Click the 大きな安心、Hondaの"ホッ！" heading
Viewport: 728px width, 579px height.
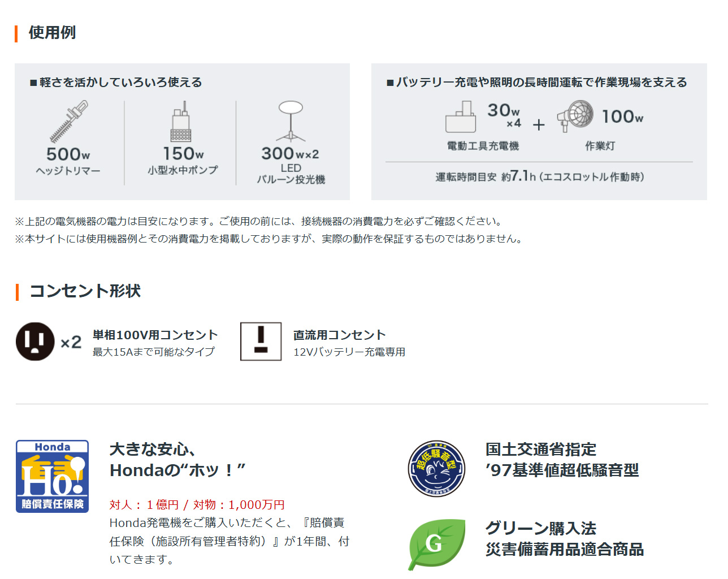177,460
